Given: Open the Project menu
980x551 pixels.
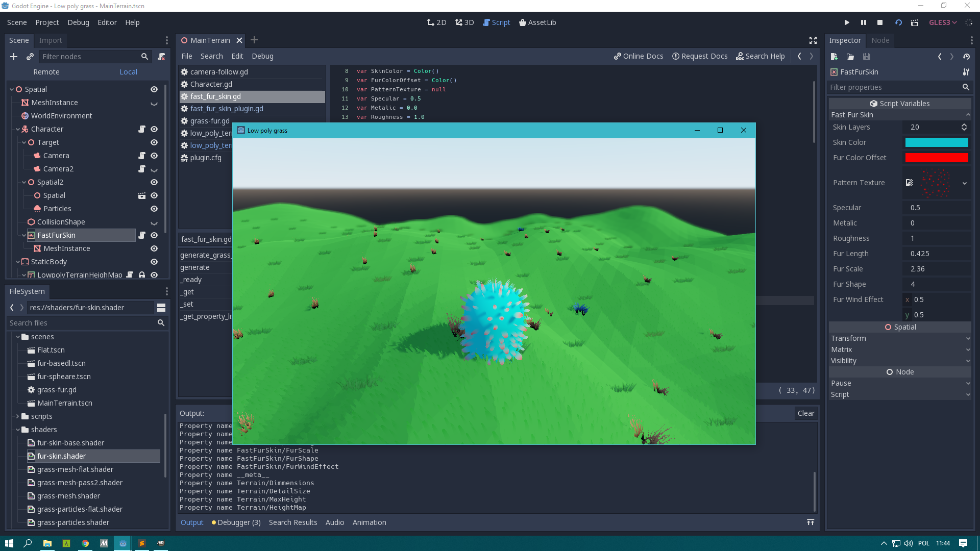Looking at the screenshot, I should click(x=47, y=22).
